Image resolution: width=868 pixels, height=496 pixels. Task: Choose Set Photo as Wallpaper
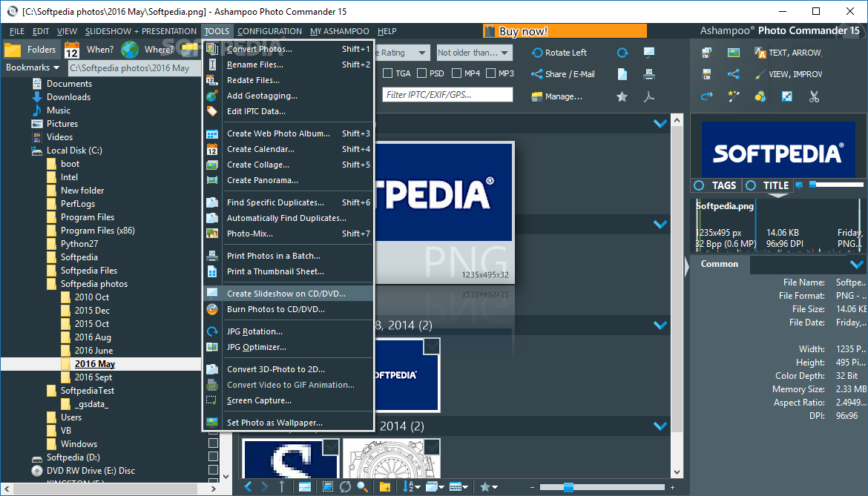(289, 423)
